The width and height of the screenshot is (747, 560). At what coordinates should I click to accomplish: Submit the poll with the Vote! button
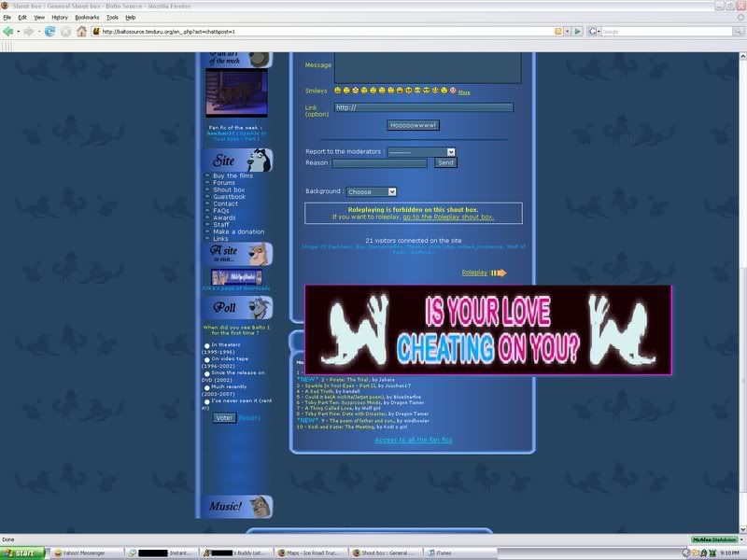tap(224, 417)
